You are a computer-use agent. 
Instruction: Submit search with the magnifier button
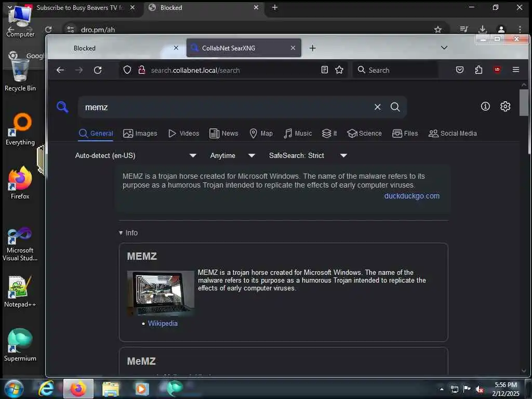click(x=395, y=107)
